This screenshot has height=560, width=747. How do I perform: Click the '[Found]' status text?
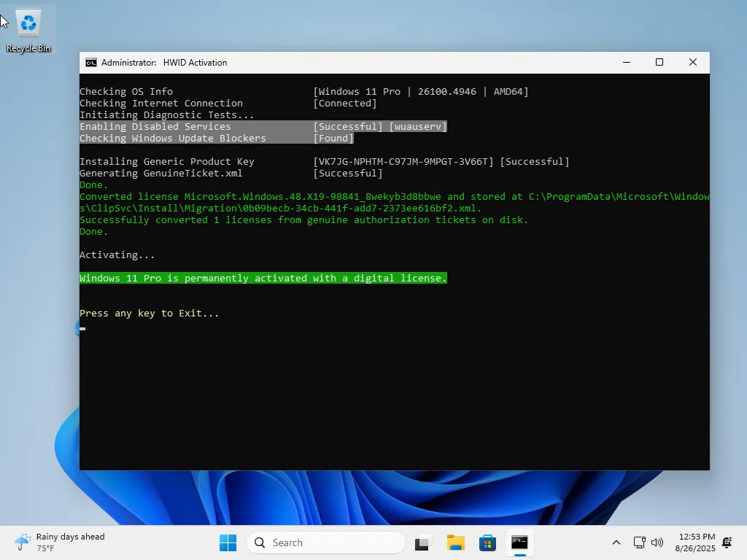tap(333, 138)
